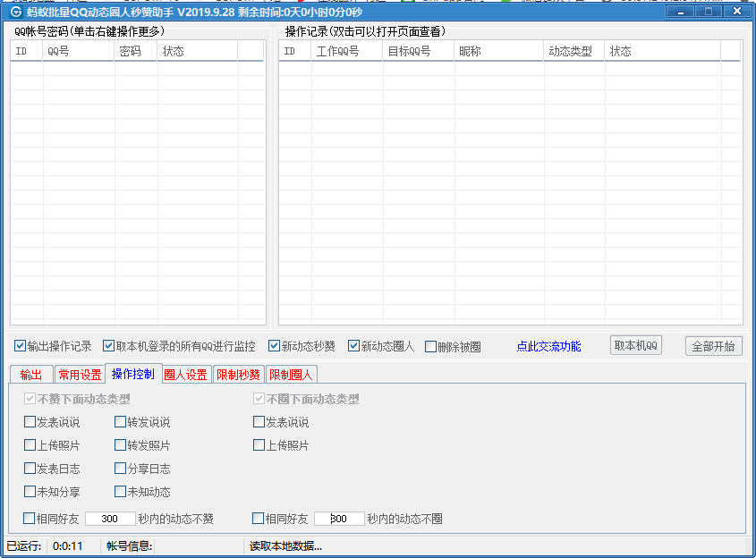Check 上传照片 under 不圈下面动态类型
The height and width of the screenshot is (558, 756).
pyautogui.click(x=259, y=445)
